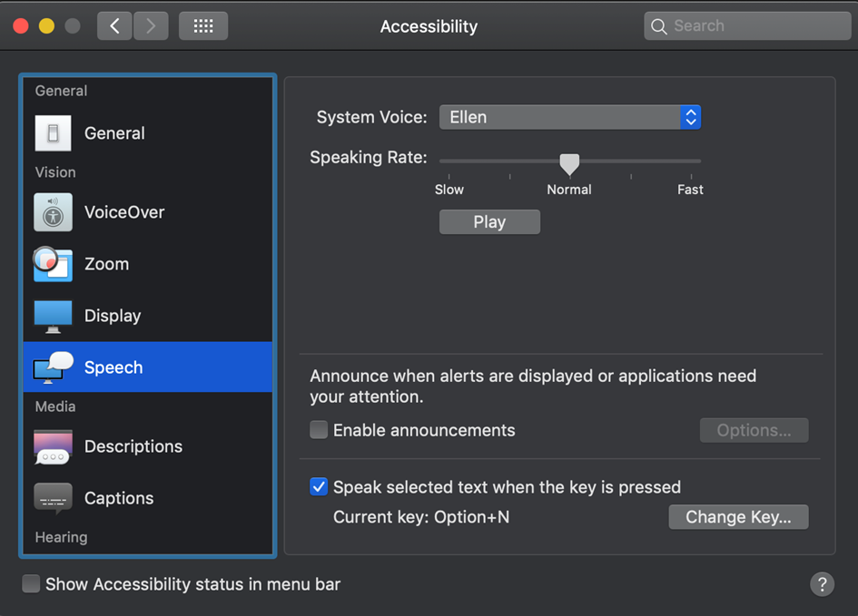Viewport: 858px width, 616px height.
Task: Click the Change Key... button
Action: pyautogui.click(x=738, y=517)
